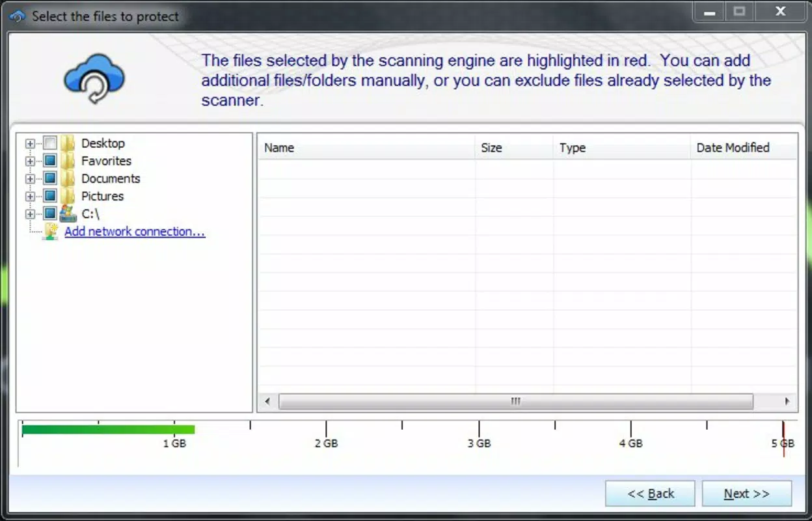
Task: Click the scrollbar left arrow
Action: (267, 401)
